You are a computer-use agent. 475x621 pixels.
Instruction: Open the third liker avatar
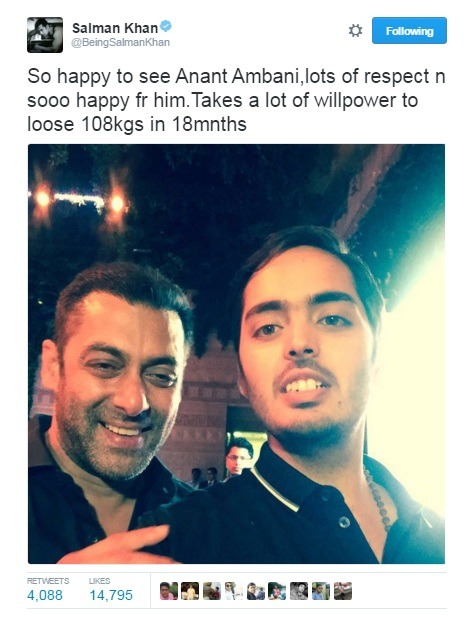[212, 591]
